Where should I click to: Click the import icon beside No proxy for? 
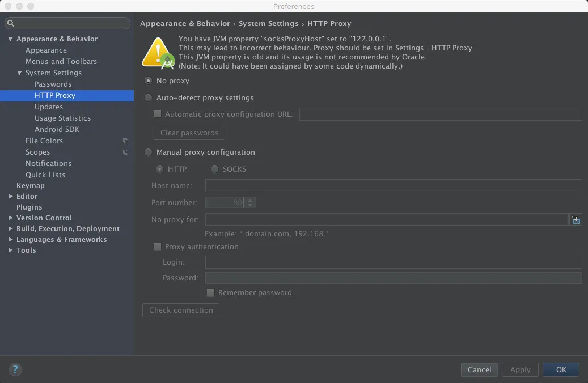(576, 220)
